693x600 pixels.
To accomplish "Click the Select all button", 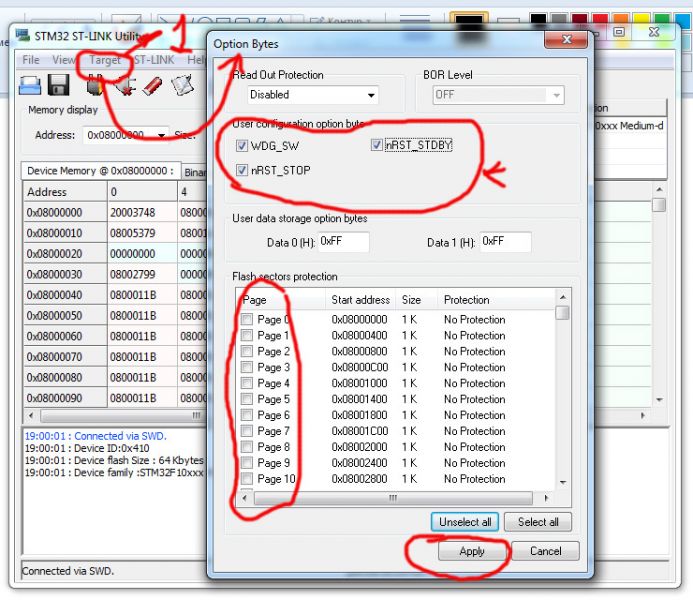I will (538, 522).
